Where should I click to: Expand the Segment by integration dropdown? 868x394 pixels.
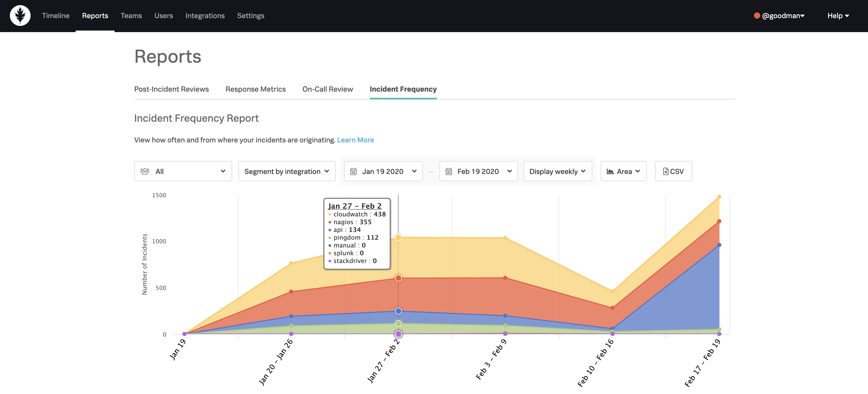click(x=287, y=171)
